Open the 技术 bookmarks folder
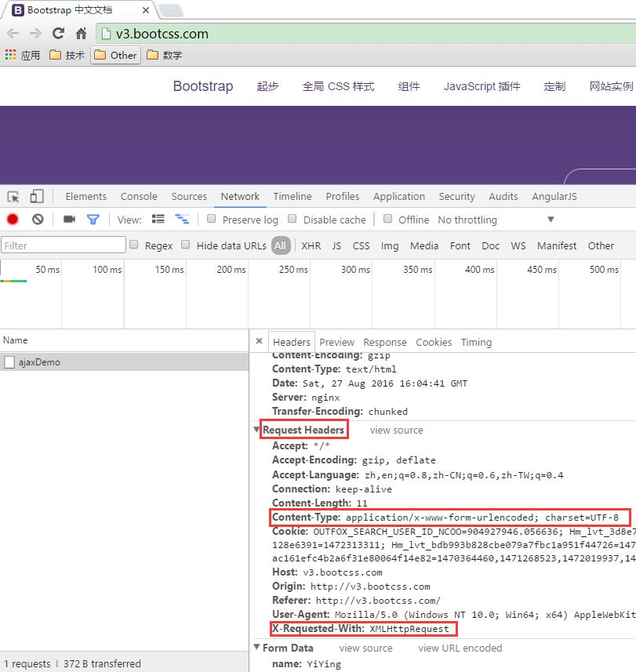The height and width of the screenshot is (672, 636). pyautogui.click(x=67, y=55)
